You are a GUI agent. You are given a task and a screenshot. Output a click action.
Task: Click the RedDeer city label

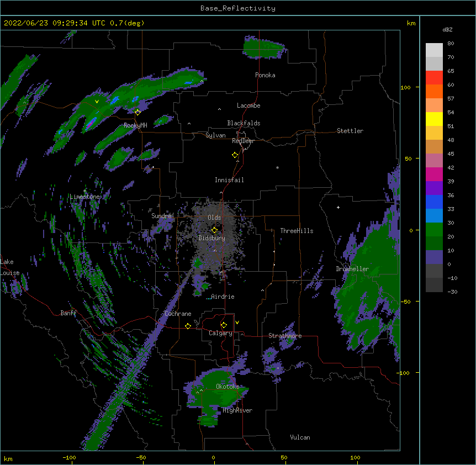(243, 141)
